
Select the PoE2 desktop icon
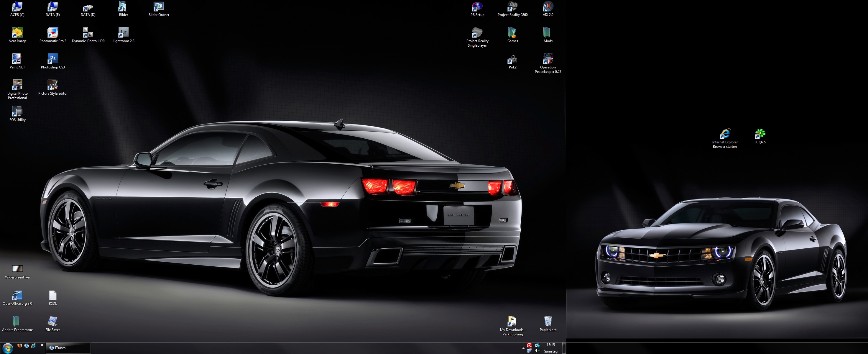click(x=512, y=61)
